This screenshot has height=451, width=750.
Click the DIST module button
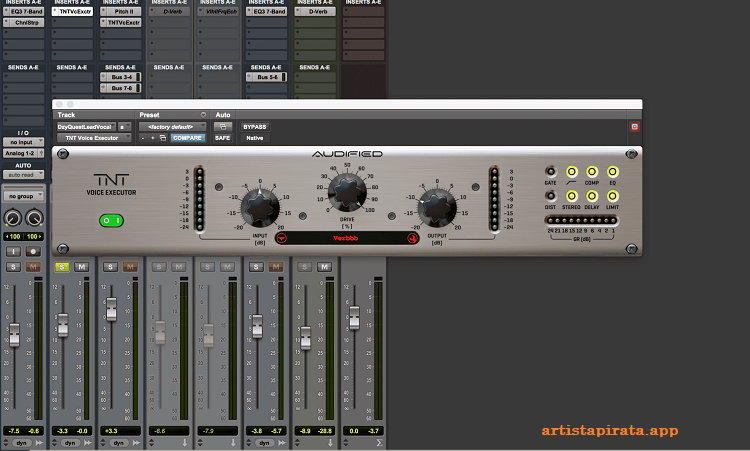click(x=551, y=196)
